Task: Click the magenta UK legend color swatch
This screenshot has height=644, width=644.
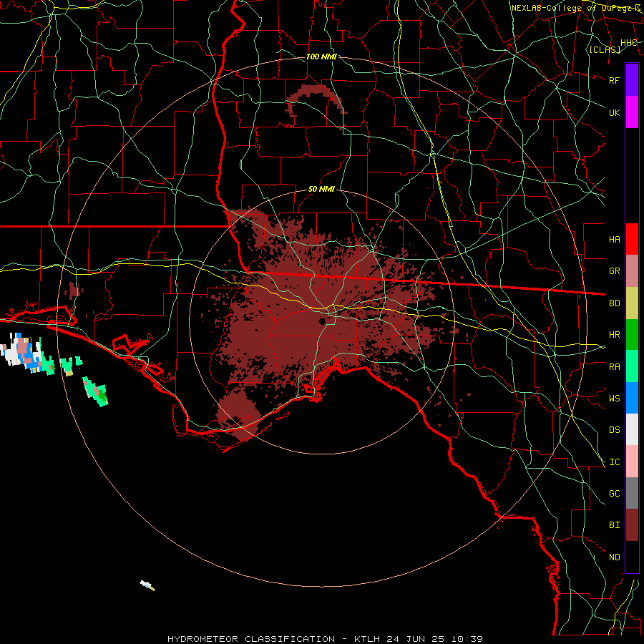Action: click(632, 112)
